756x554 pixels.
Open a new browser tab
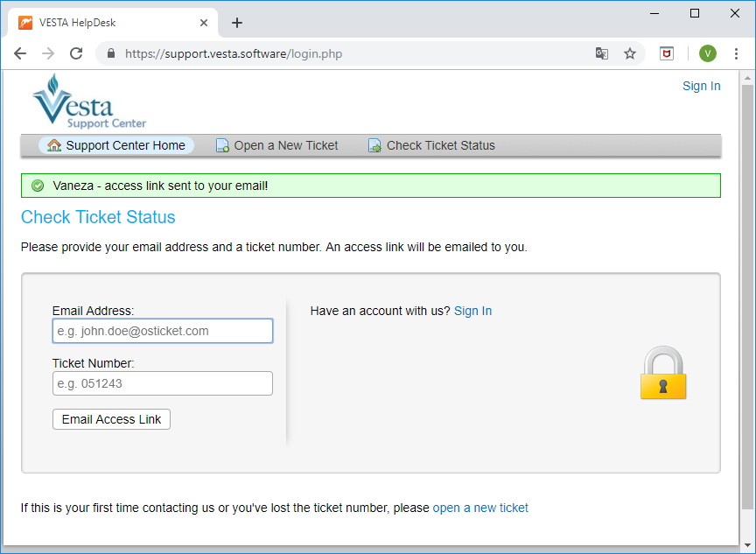(236, 23)
